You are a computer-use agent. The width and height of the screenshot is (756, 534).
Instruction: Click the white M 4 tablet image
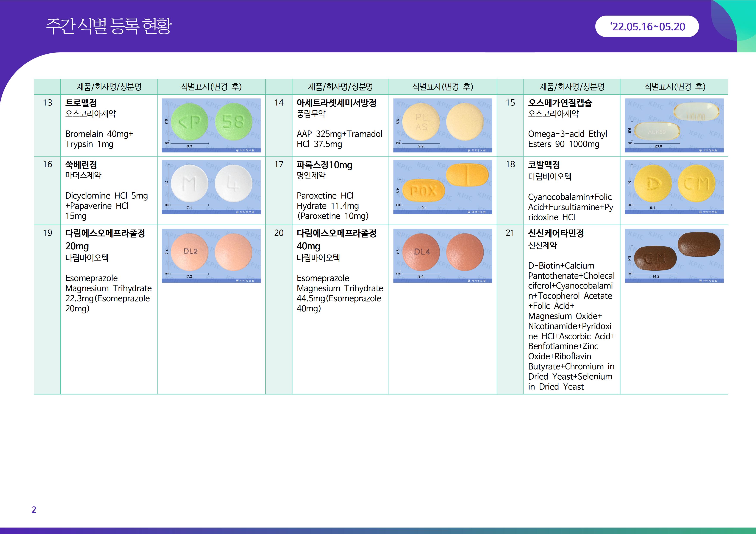[x=211, y=187]
